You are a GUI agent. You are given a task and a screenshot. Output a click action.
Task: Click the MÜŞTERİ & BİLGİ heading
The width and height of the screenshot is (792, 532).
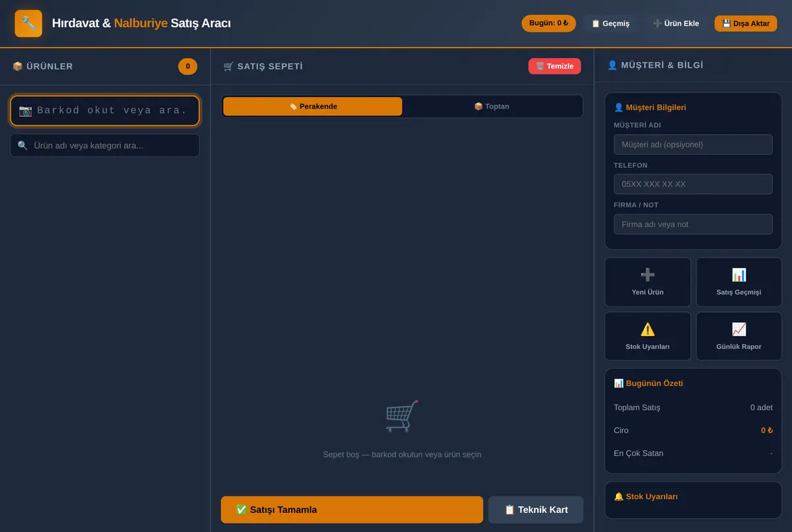click(x=655, y=65)
